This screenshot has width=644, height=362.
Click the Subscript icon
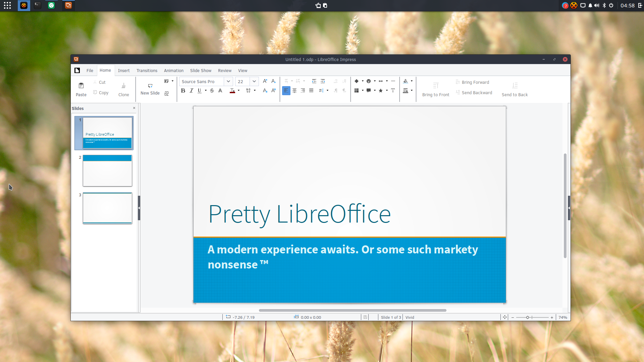point(265,90)
